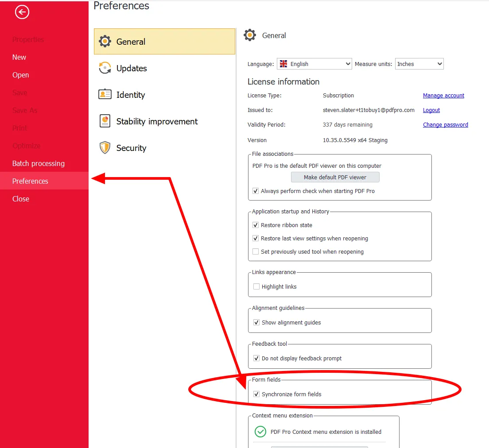
Task: Select the General preferences tab
Action: tap(165, 42)
